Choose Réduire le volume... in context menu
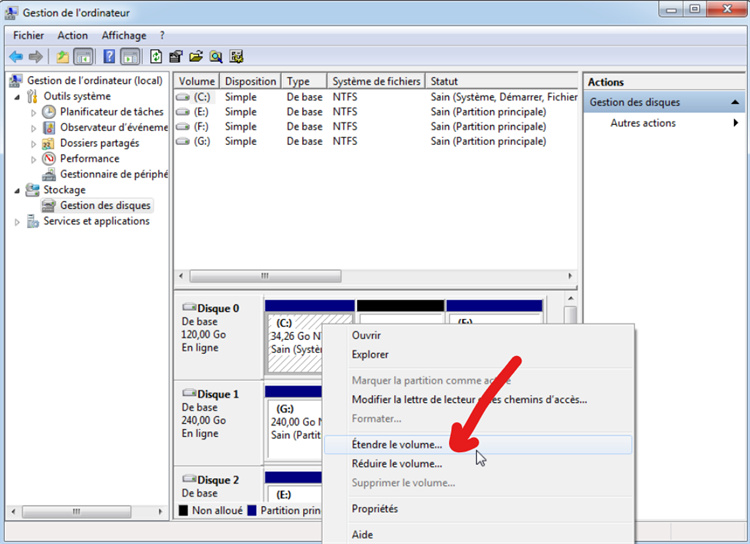The width and height of the screenshot is (750, 544). [478, 464]
